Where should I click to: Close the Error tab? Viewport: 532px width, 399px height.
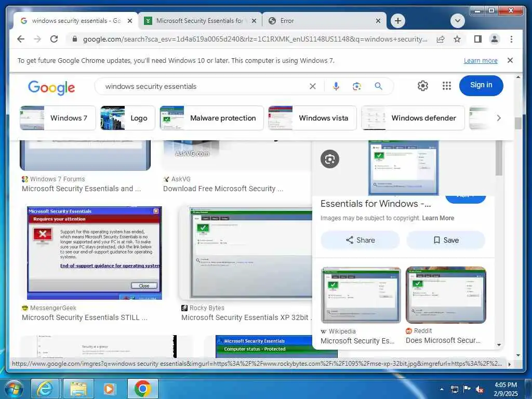click(x=378, y=21)
